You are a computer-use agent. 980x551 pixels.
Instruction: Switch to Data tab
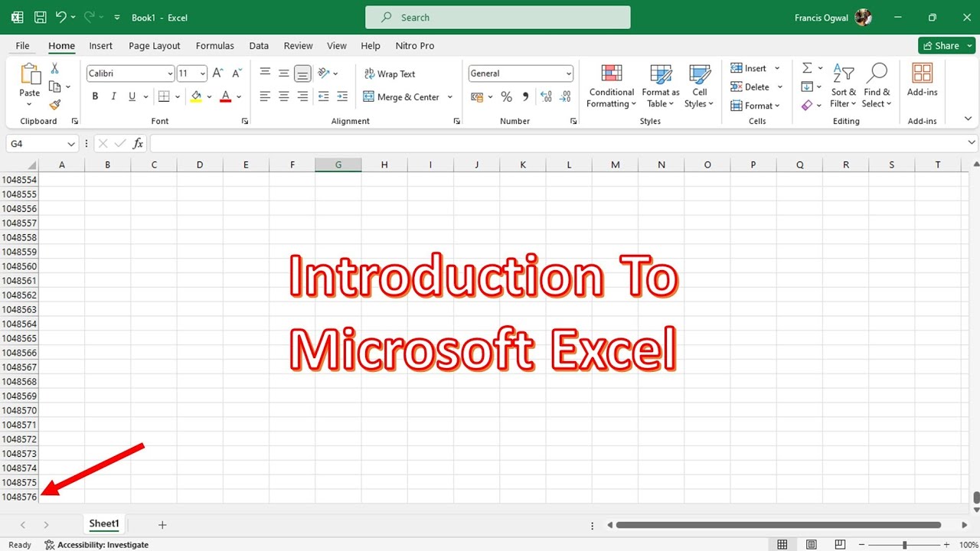tap(259, 46)
